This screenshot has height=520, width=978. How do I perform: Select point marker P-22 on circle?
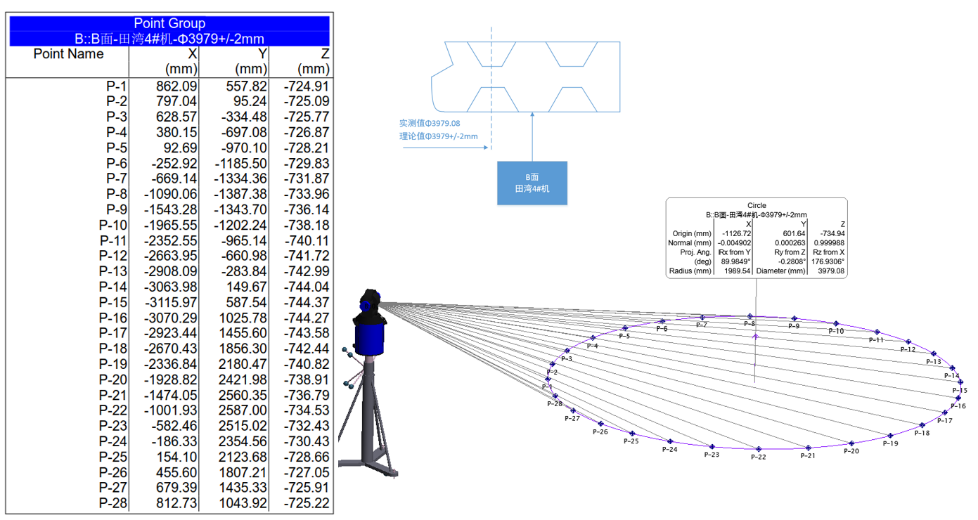pos(759,449)
